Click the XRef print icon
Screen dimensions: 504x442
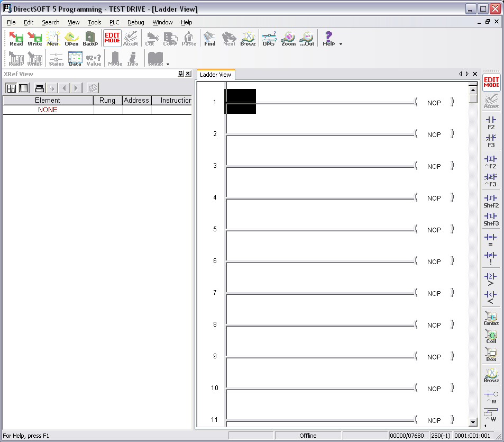[x=40, y=88]
